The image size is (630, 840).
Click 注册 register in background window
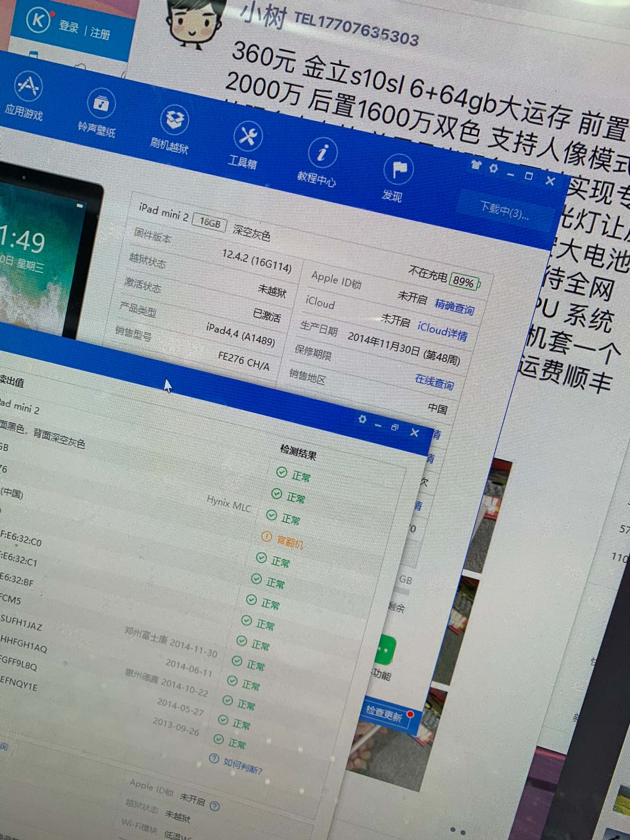pyautogui.click(x=100, y=33)
